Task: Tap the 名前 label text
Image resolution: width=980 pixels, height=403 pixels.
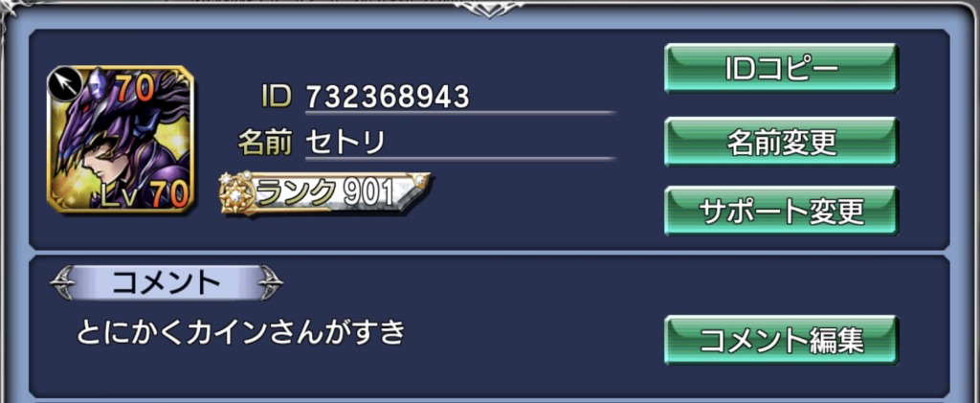Action: click(x=265, y=143)
